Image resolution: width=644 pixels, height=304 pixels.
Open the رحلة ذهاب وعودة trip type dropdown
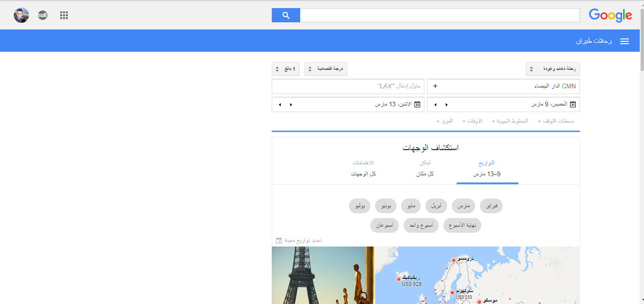coord(552,69)
